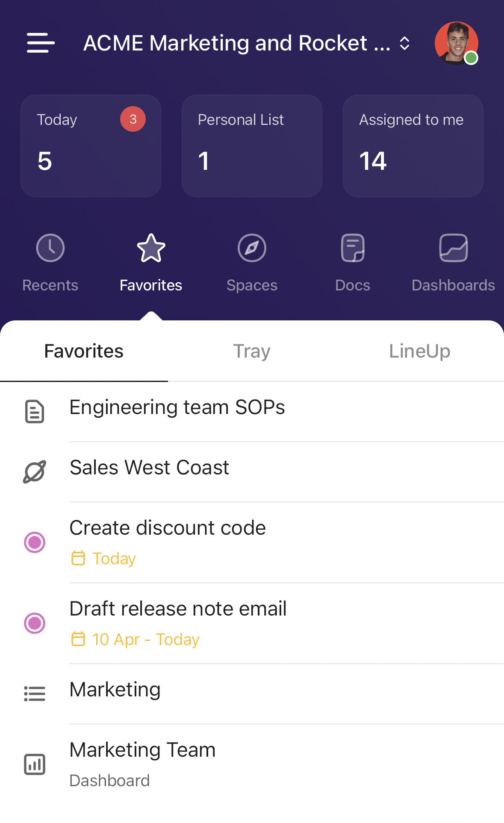Switch to the LineUp tab
This screenshot has height=823, width=504.
point(419,351)
